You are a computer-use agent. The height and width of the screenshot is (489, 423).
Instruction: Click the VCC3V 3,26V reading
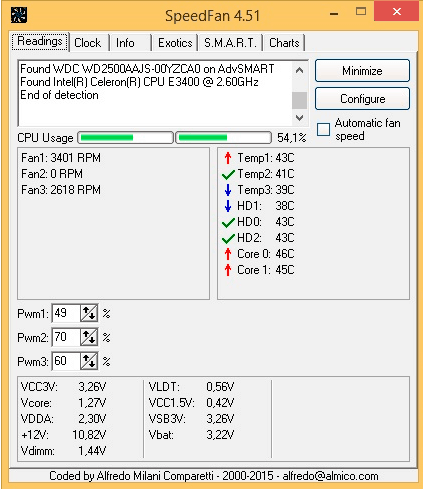tap(63, 387)
